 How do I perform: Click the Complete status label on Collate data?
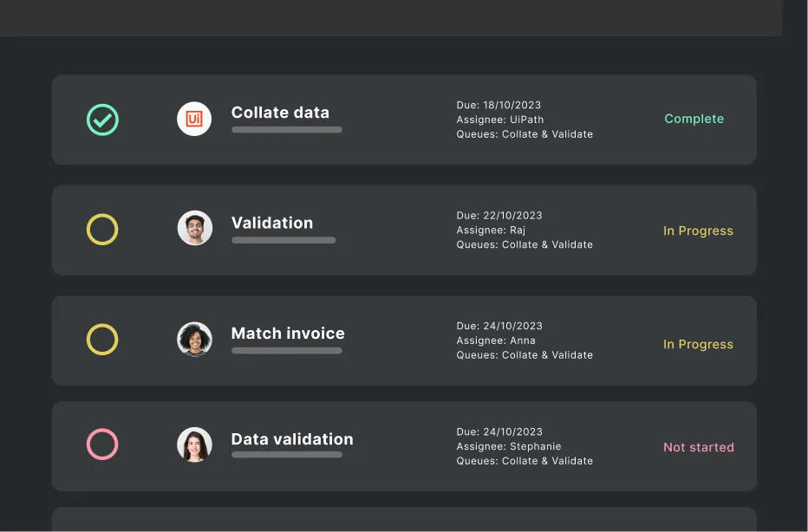694,119
